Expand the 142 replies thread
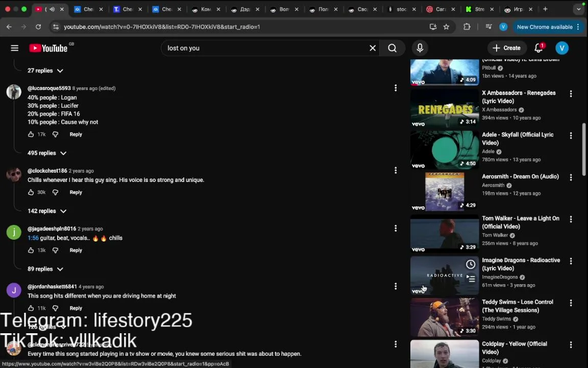This screenshot has width=588, height=368. click(x=47, y=211)
